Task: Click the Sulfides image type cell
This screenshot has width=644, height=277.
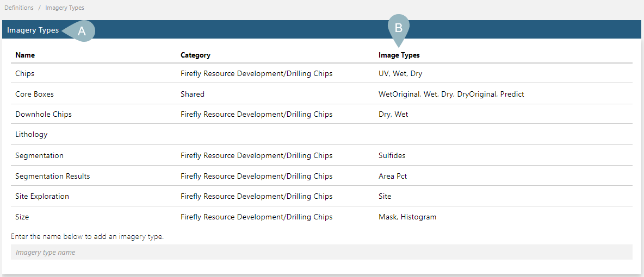Action: [392, 155]
